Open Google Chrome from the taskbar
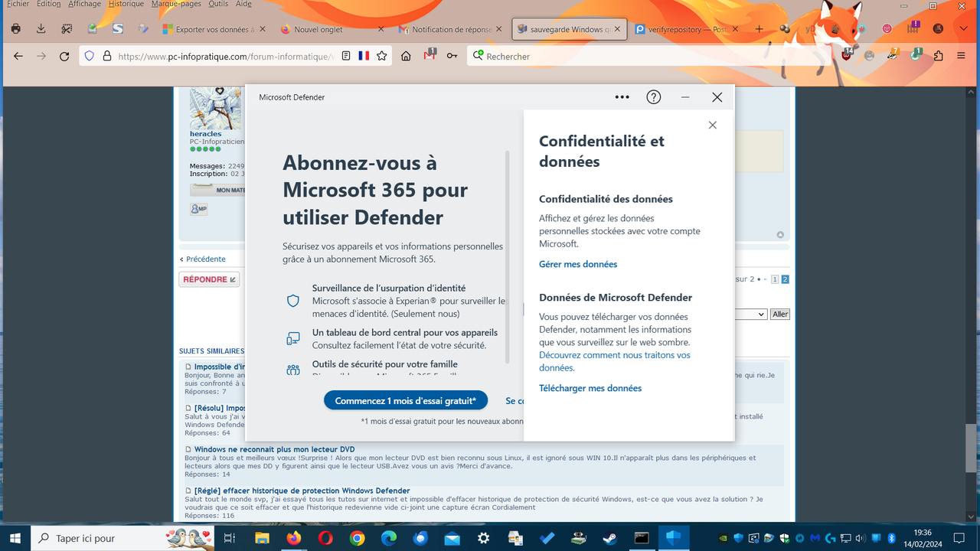The width and height of the screenshot is (980, 551). [357, 539]
